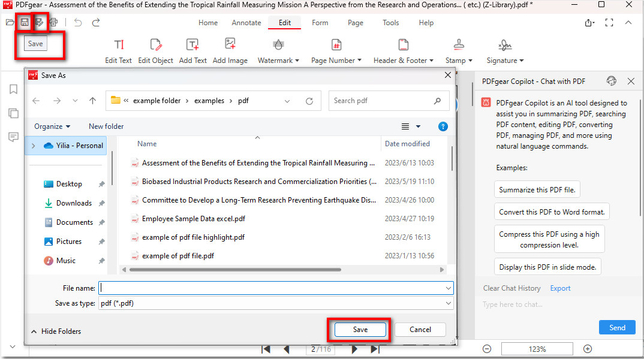Click the Print icon in top toolbar
644x359 pixels.
(53, 23)
